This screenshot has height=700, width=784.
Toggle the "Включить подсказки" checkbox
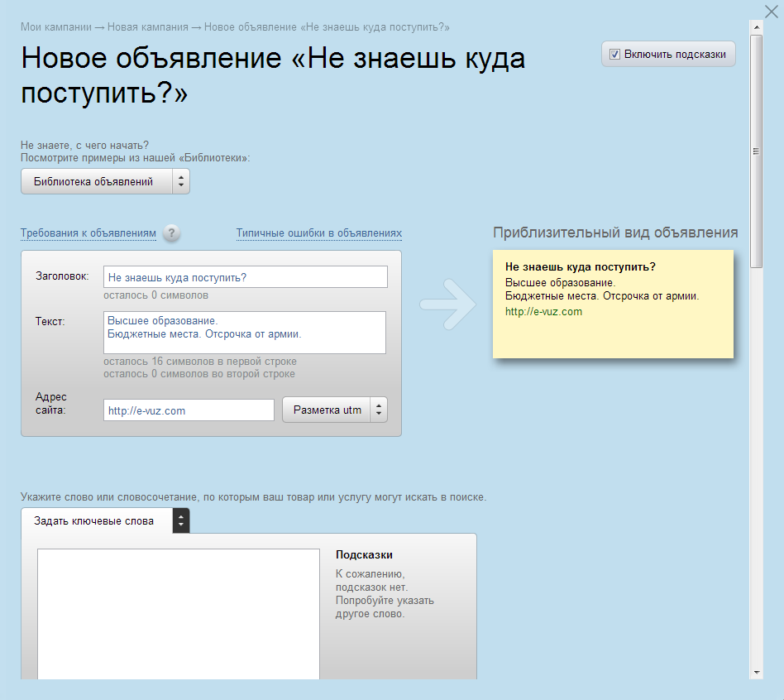614,54
